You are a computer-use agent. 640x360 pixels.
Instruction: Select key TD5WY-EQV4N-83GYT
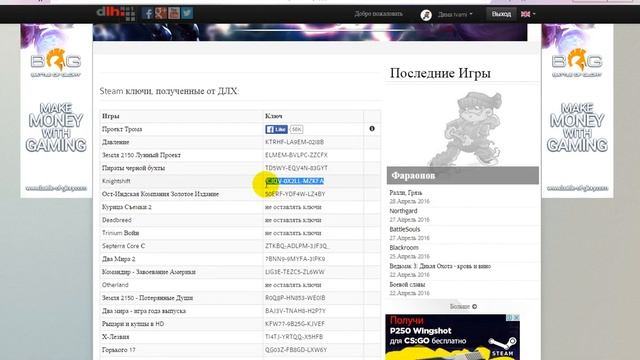296,168
